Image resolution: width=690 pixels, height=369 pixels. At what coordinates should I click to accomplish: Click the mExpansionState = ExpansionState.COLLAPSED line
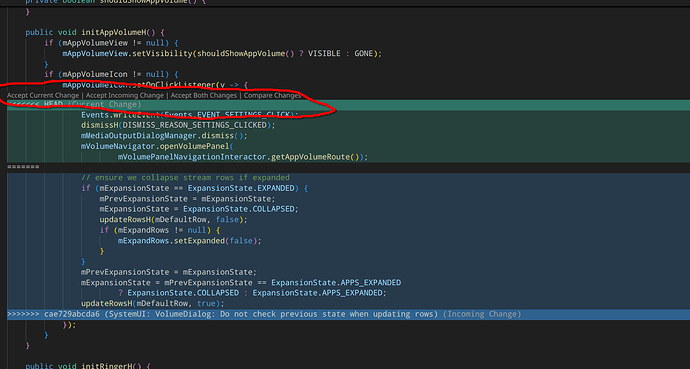pos(199,209)
